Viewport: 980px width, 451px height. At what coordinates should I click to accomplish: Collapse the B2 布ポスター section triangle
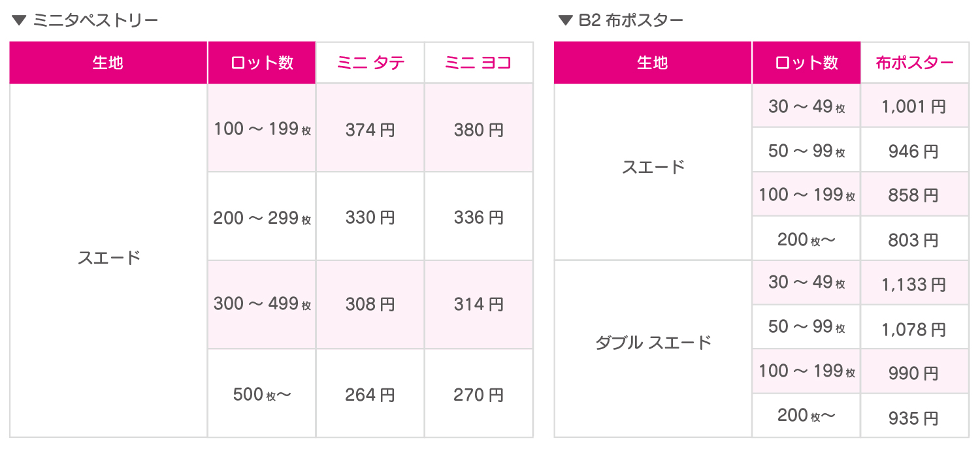click(565, 20)
